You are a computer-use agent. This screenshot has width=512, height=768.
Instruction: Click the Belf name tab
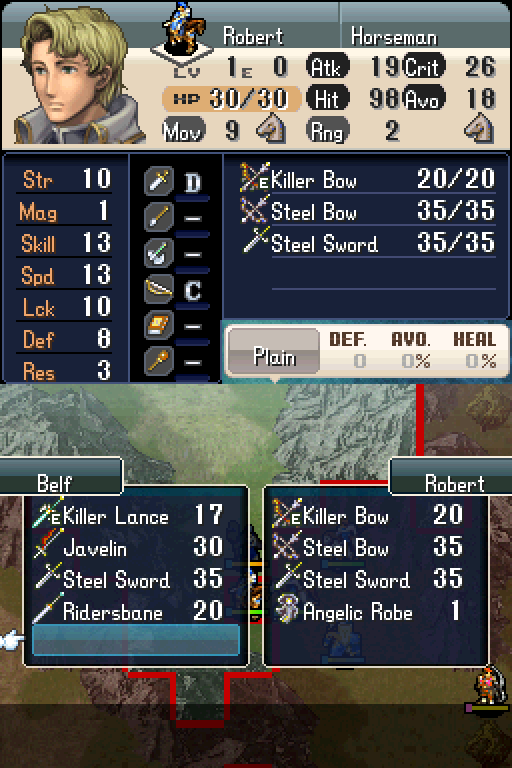61,477
